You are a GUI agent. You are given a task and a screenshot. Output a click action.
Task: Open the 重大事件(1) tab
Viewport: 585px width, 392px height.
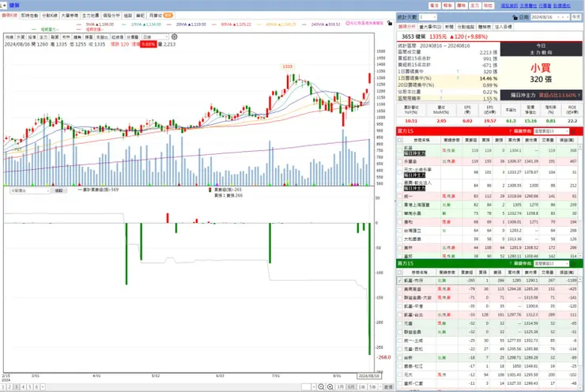[x=430, y=27]
